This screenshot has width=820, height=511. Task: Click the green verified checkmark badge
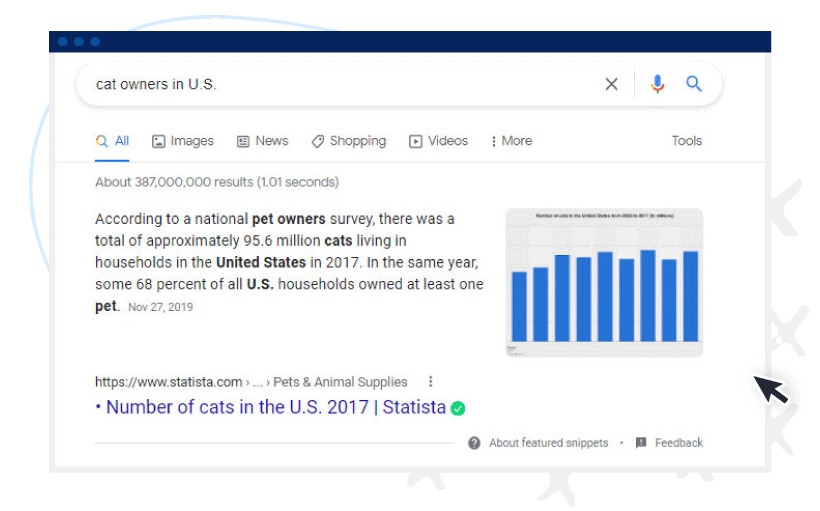[458, 408]
